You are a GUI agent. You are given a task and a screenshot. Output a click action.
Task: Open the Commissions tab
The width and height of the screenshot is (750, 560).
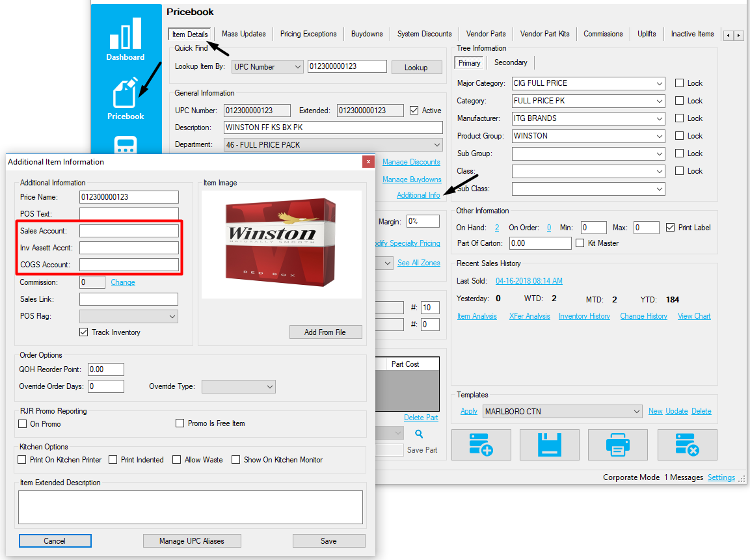pos(603,34)
